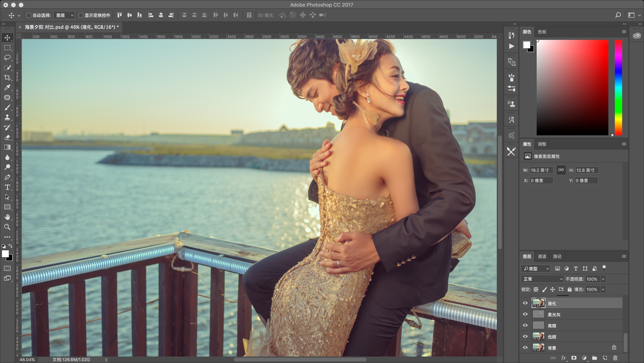The height and width of the screenshot is (363, 644).
Task: Select the Clone Stamp tool
Action: [7, 117]
